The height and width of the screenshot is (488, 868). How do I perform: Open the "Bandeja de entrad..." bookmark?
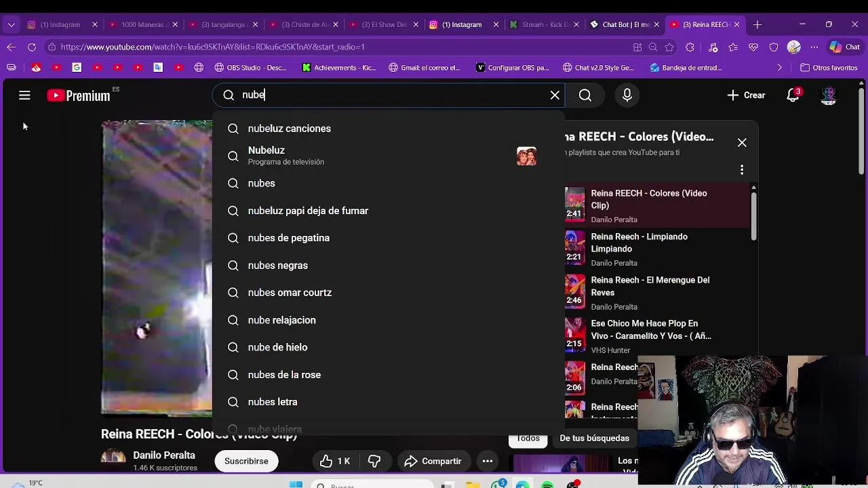(686, 68)
